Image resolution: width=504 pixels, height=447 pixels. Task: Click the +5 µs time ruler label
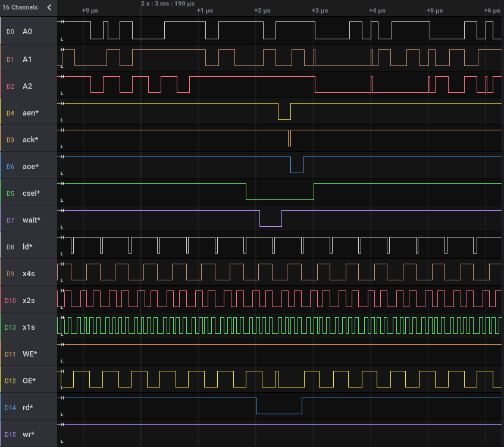click(434, 10)
